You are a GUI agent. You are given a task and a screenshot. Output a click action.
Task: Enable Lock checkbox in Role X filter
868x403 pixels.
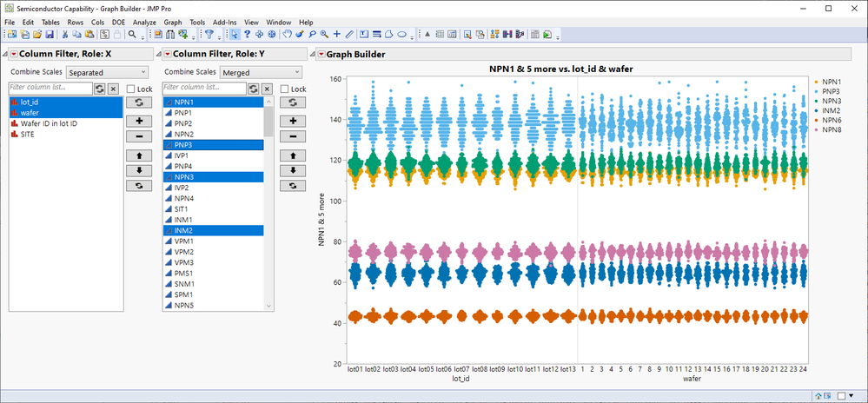tap(131, 89)
